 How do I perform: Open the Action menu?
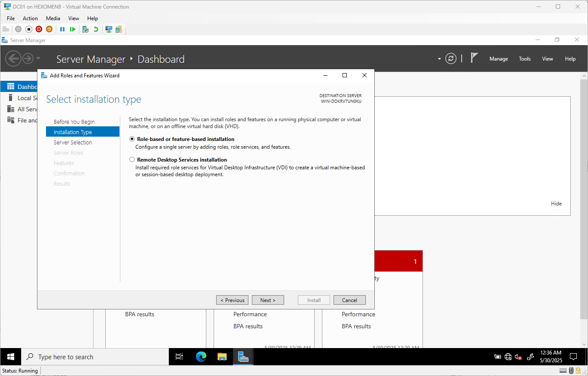coord(30,18)
